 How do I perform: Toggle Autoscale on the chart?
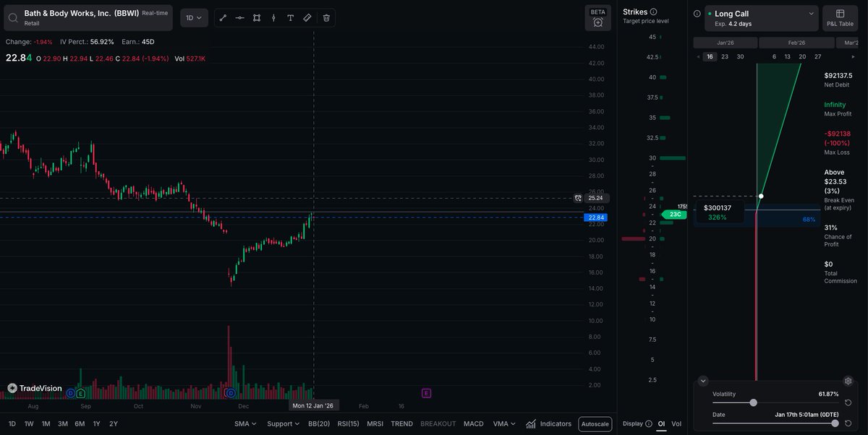(595, 424)
